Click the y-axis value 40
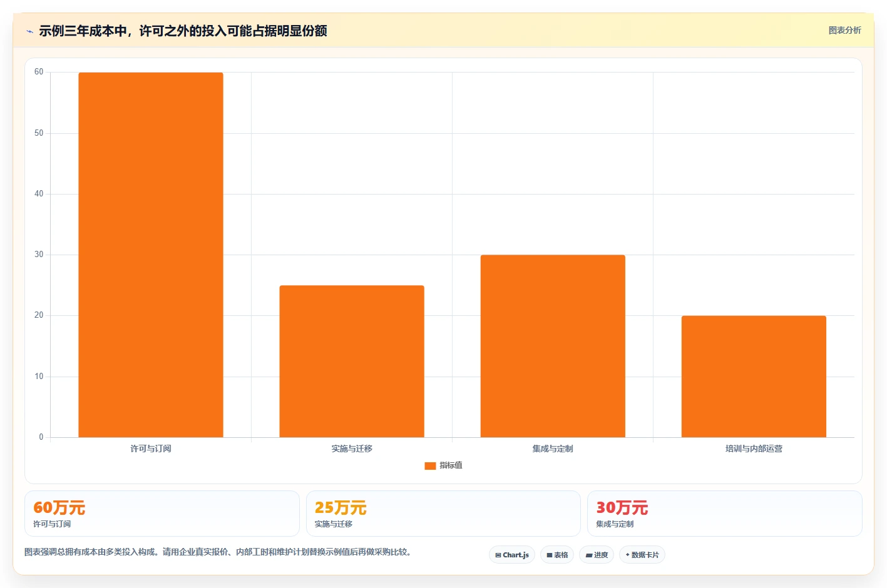 coord(39,194)
